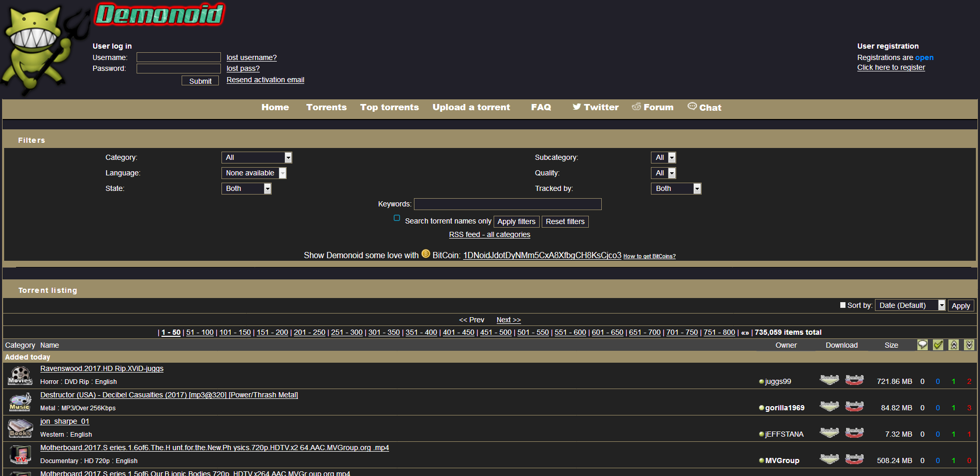Viewport: 980px width, 476px height.
Task: Click the comments speech-bubble icon in listing header
Action: coord(922,345)
